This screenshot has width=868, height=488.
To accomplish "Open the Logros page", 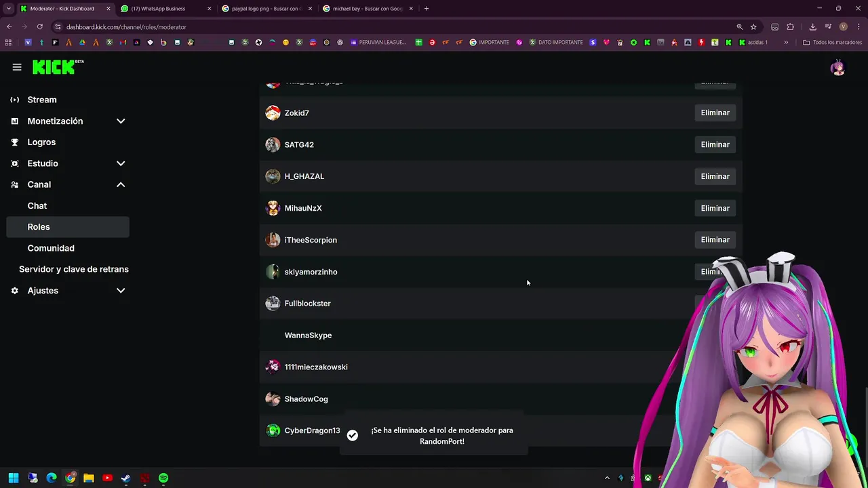I will (41, 142).
